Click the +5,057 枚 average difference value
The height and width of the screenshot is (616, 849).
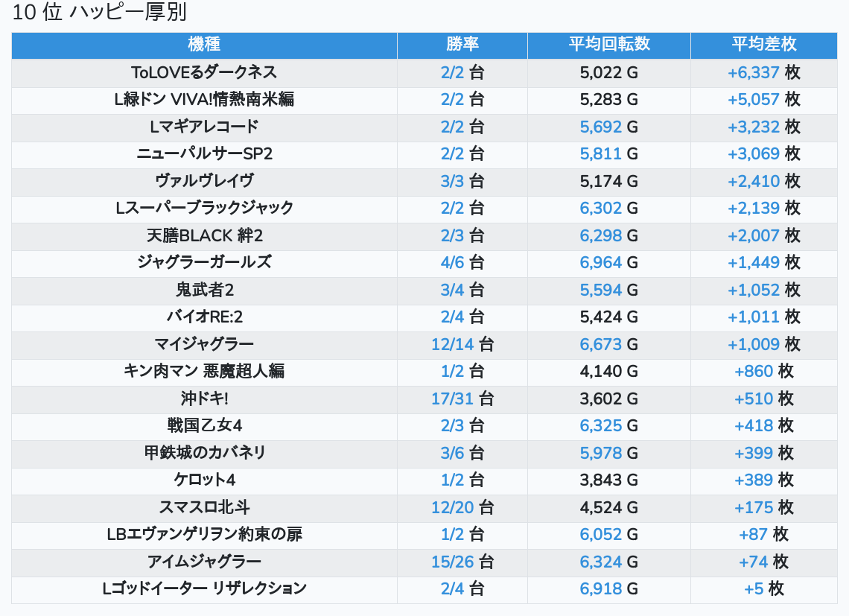pyautogui.click(x=764, y=99)
